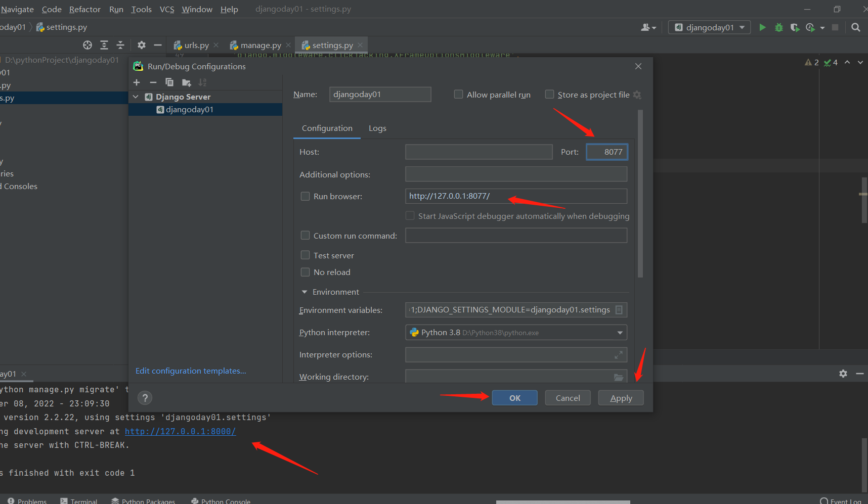Move the configuration into a new folder
Image resolution: width=868 pixels, height=504 pixels.
pos(187,82)
